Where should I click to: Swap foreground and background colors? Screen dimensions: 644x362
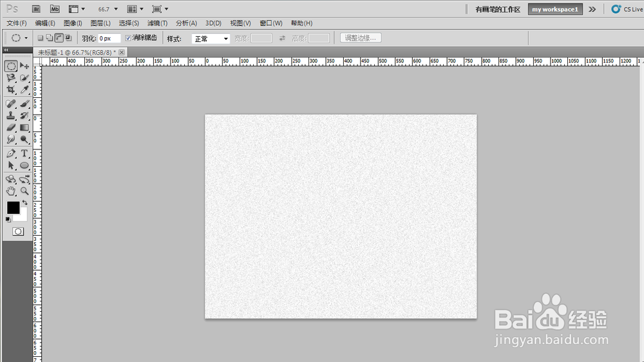(25, 202)
